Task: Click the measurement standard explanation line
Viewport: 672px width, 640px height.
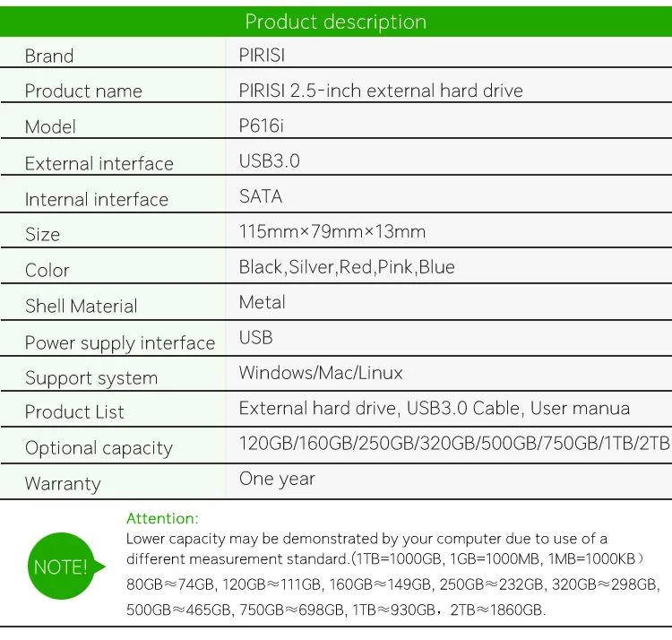Action: tap(385, 559)
